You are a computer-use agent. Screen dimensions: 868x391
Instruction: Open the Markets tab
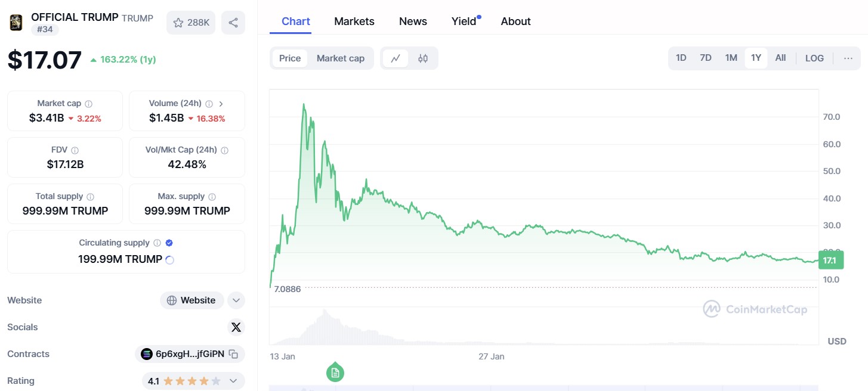[354, 21]
